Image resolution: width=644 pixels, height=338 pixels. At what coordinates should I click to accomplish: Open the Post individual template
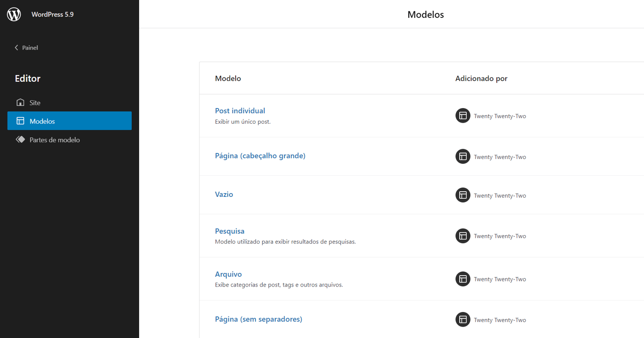coord(240,110)
